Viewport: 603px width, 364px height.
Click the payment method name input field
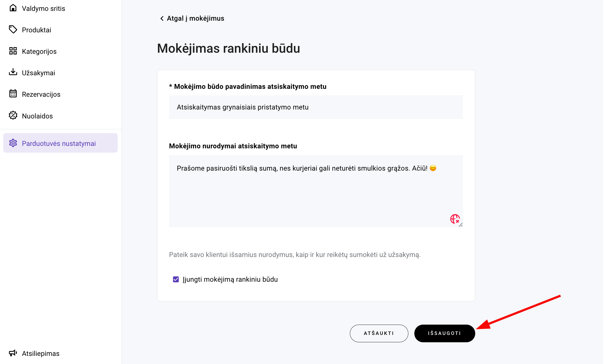point(316,107)
